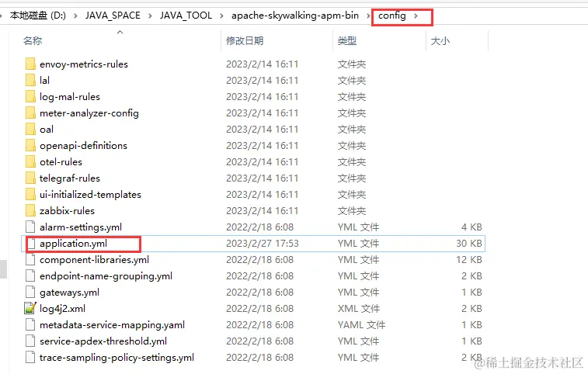The height and width of the screenshot is (374, 588).
Task: Select the log4j2.xml file name
Action: [63, 308]
